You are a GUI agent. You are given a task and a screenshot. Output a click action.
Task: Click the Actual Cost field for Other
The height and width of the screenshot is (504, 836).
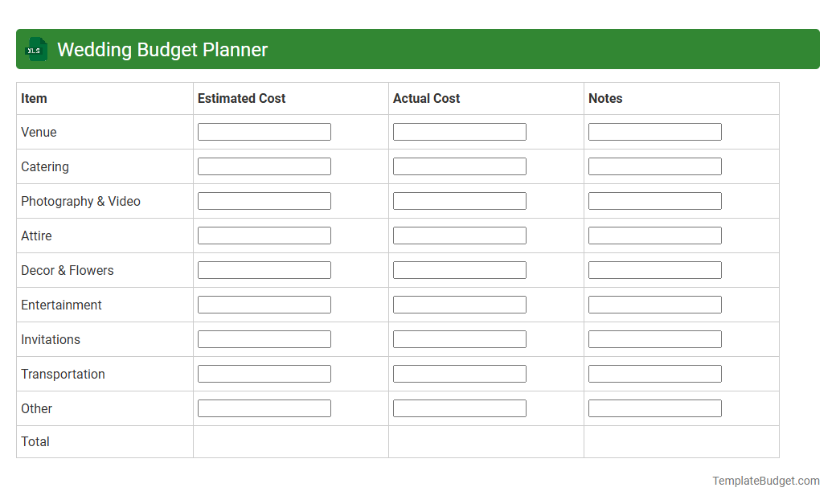(459, 408)
